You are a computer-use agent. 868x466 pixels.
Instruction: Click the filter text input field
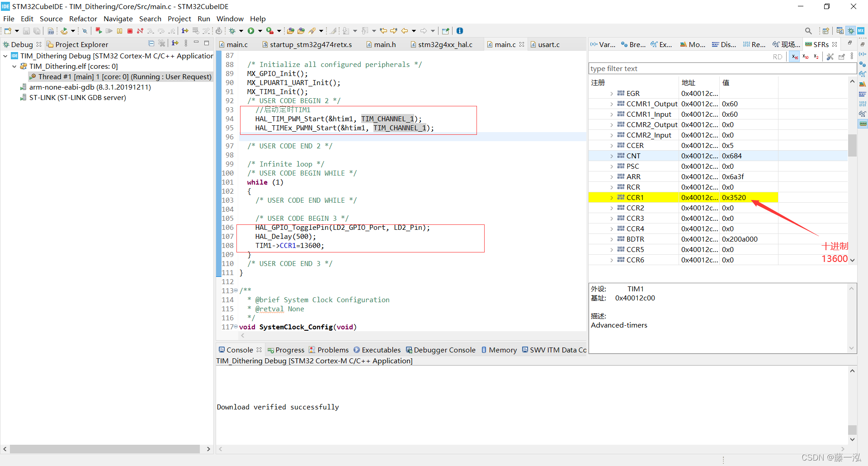[x=722, y=68]
